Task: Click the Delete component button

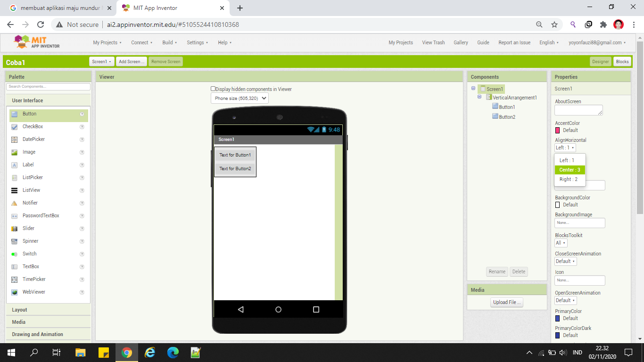Action: click(x=519, y=271)
